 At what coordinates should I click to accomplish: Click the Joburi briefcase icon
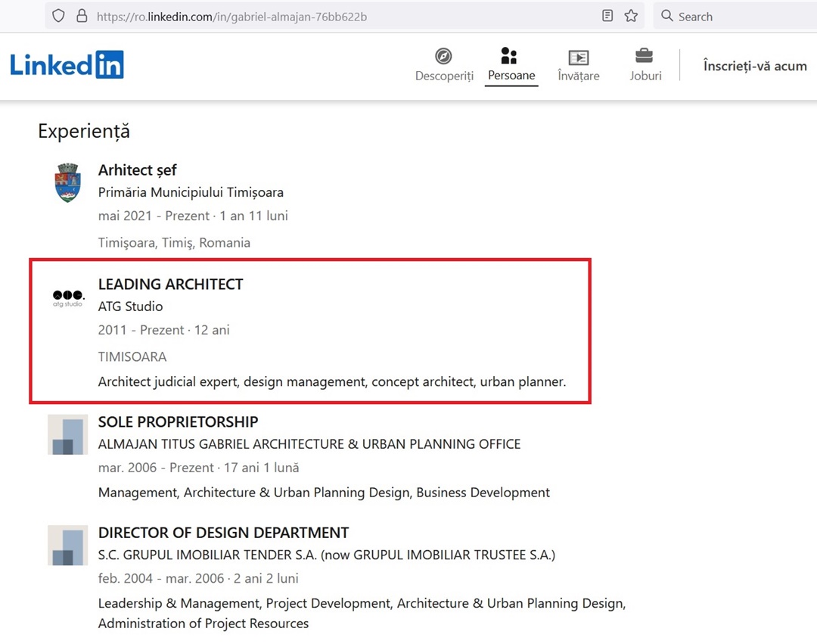tap(645, 55)
